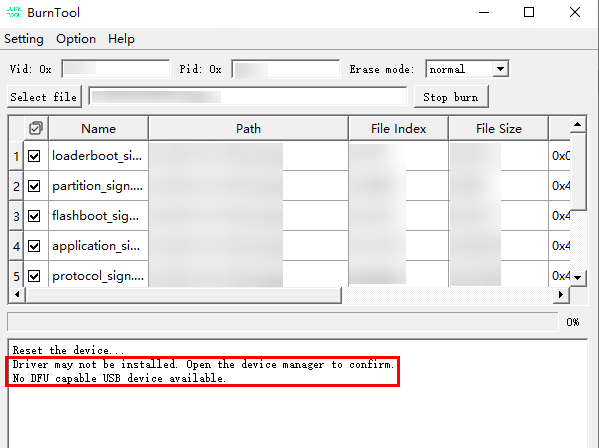Click the horizontal scrollbar thumb under the table
599x448 pixels.
183,294
